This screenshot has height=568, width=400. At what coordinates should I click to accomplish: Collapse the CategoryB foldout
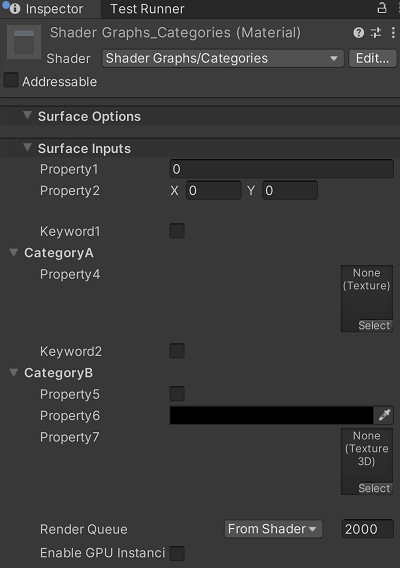[x=14, y=372]
